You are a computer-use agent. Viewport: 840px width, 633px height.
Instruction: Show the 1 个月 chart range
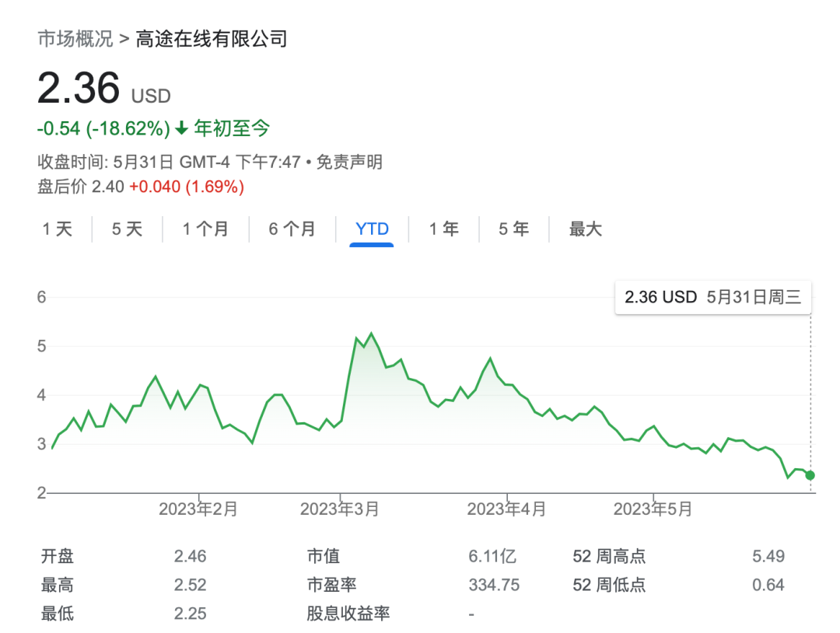[x=205, y=229]
